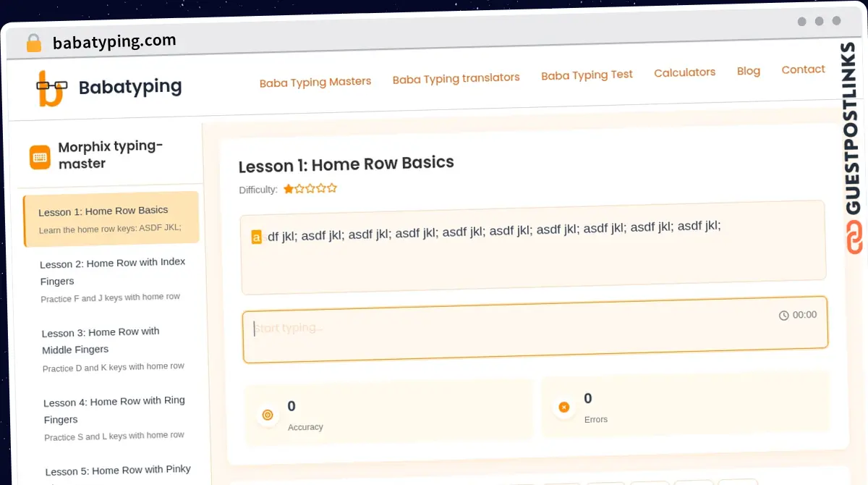Click the orange keyboard icon beside Morphix typing-master
868x485 pixels.
click(39, 157)
